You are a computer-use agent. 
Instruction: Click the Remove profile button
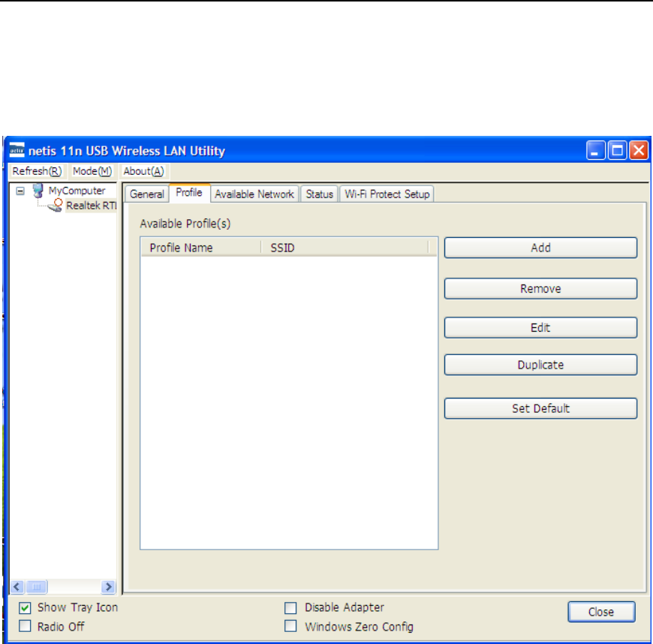coord(540,289)
